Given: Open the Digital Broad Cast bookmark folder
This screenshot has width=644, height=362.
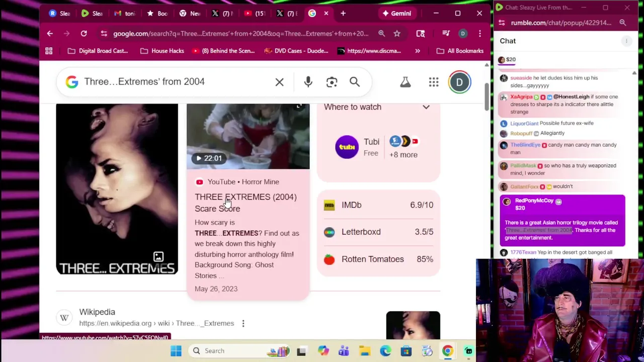Looking at the screenshot, I should 98,51.
